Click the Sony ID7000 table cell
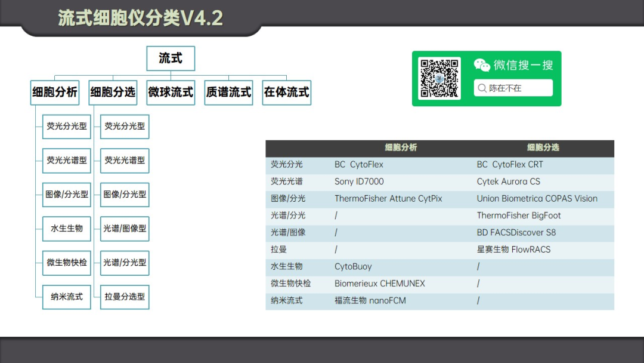This screenshot has width=644, height=363. (x=359, y=181)
